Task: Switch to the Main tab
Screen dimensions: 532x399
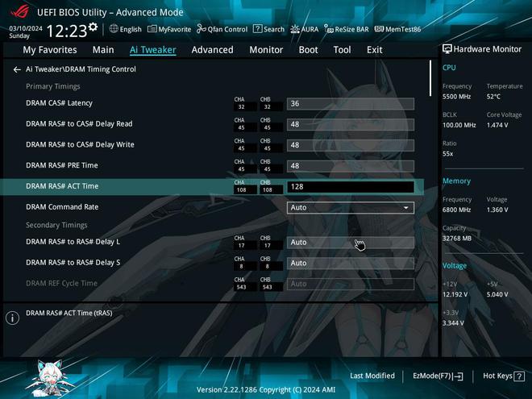Action: point(103,50)
